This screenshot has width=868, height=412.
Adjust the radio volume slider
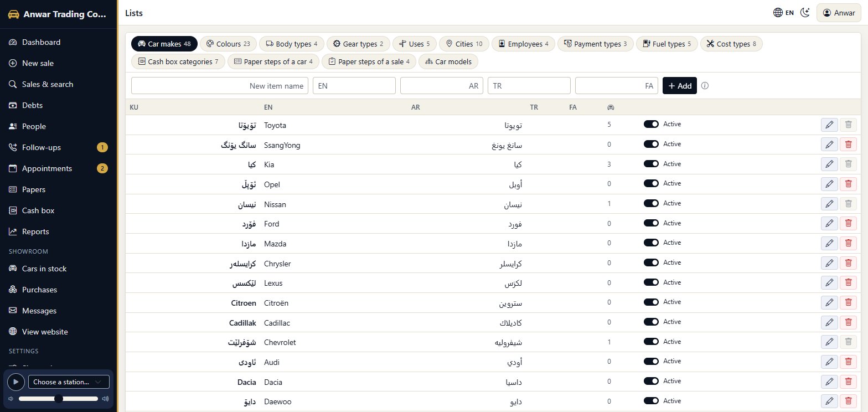pos(59,399)
